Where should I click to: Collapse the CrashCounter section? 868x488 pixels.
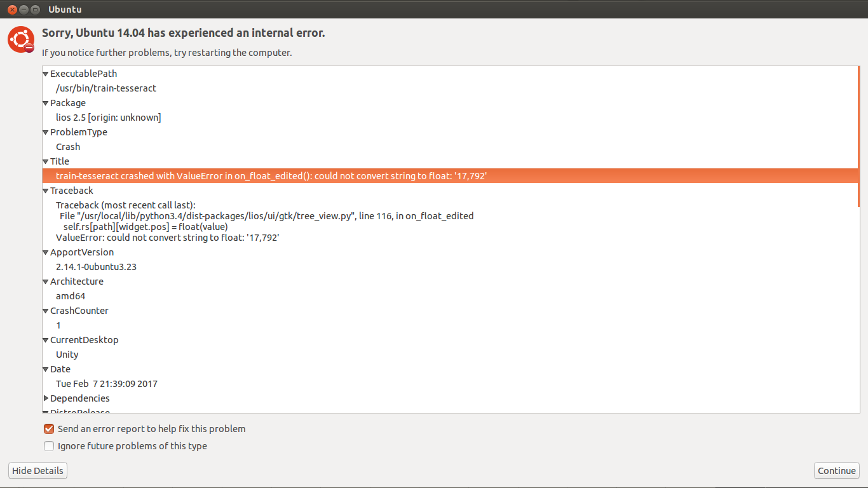[x=46, y=311]
